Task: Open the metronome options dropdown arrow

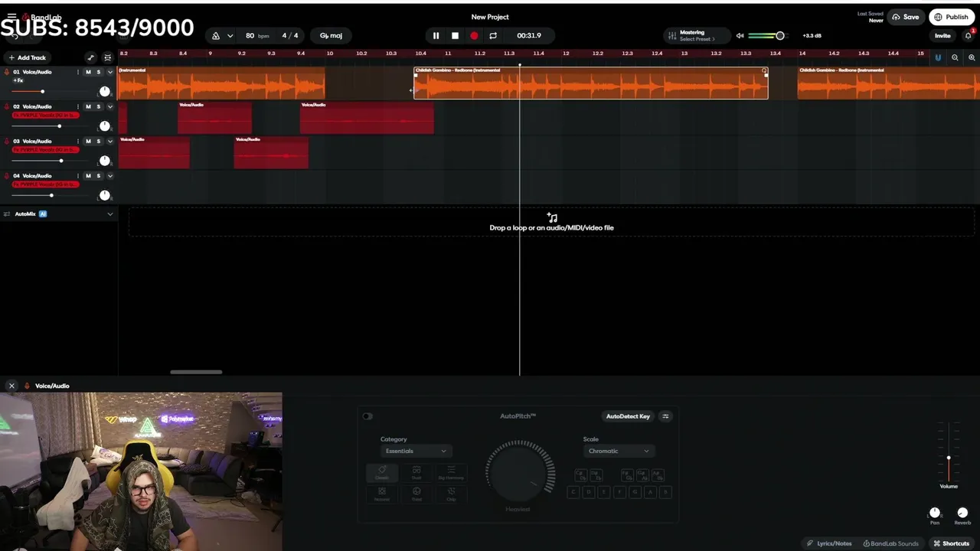Action: click(x=230, y=36)
